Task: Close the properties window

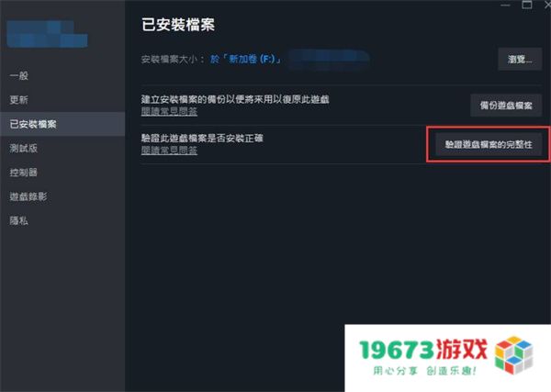Action: coord(547,5)
